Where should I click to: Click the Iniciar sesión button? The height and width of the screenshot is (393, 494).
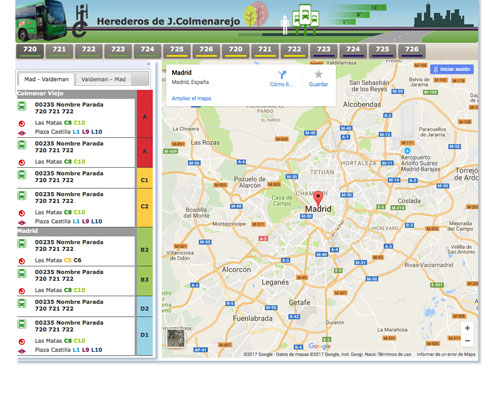coord(452,69)
